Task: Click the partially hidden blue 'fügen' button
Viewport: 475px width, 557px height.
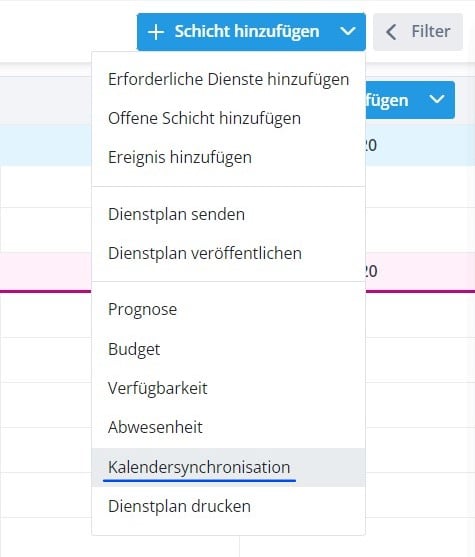Action: tap(387, 100)
